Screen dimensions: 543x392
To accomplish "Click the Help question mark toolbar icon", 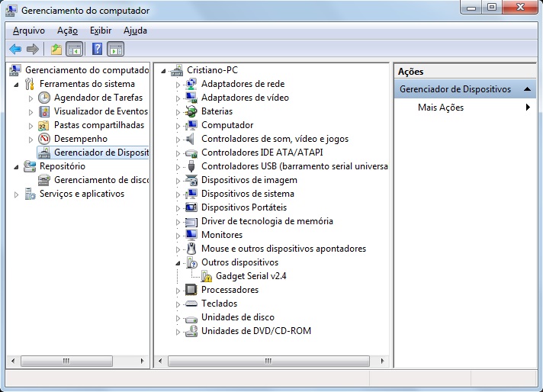I will coord(97,50).
